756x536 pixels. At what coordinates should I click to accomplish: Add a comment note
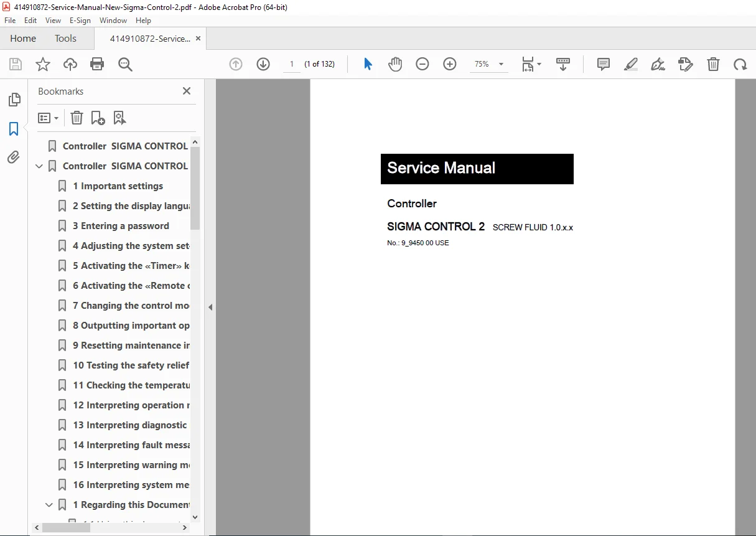click(604, 64)
